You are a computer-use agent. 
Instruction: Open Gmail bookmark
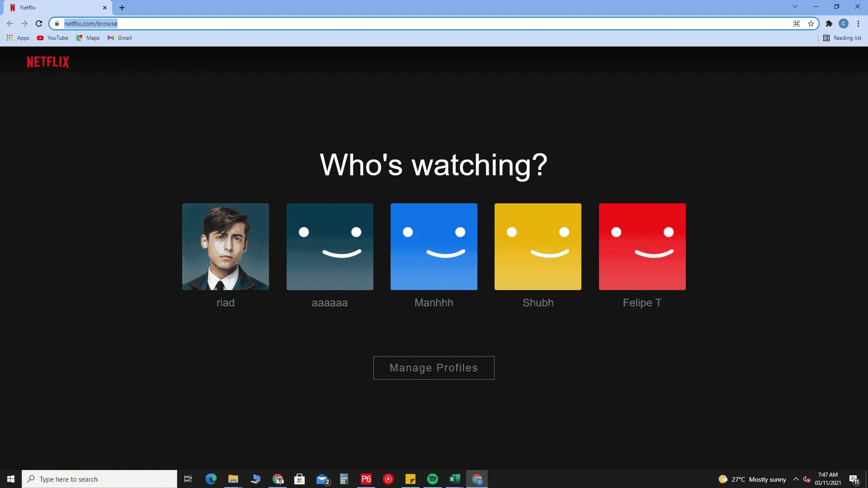[120, 38]
